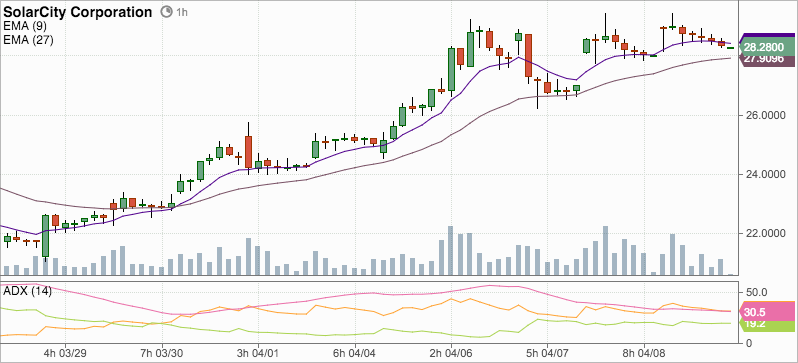Click the 2h 04/06 time axis label
Image resolution: width=798 pixels, height=363 pixels.
(451, 353)
